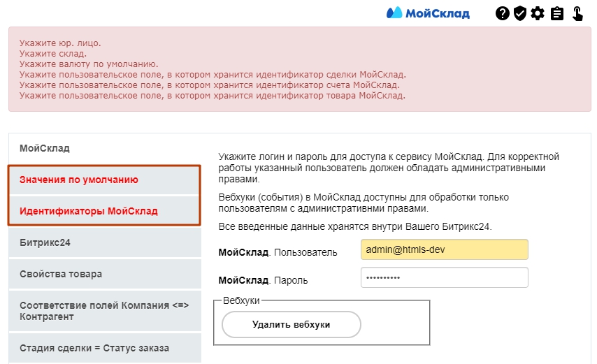Click the Вебхуки group legend
This screenshot has width=597, height=364.
pyautogui.click(x=241, y=300)
